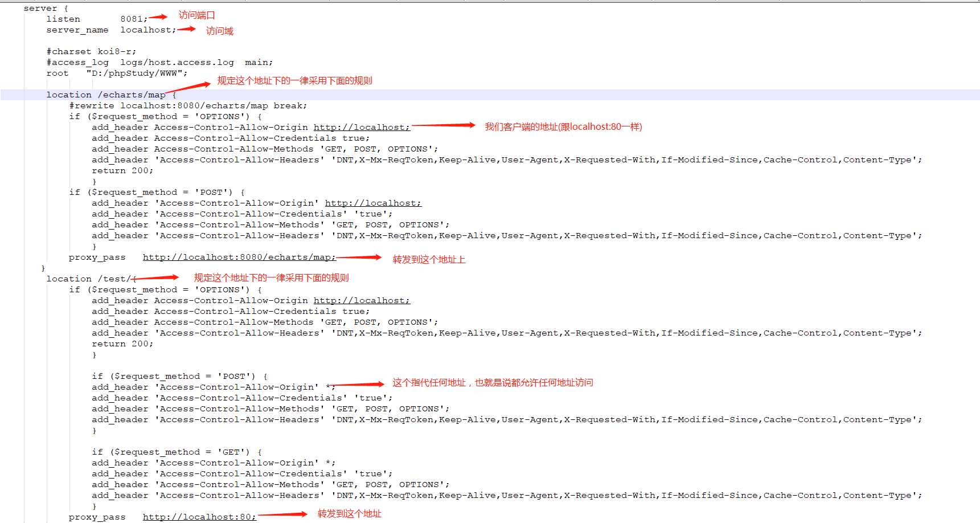Click 'return 200;' in the /echarts/map block
The height and width of the screenshot is (523, 980).
click(122, 171)
